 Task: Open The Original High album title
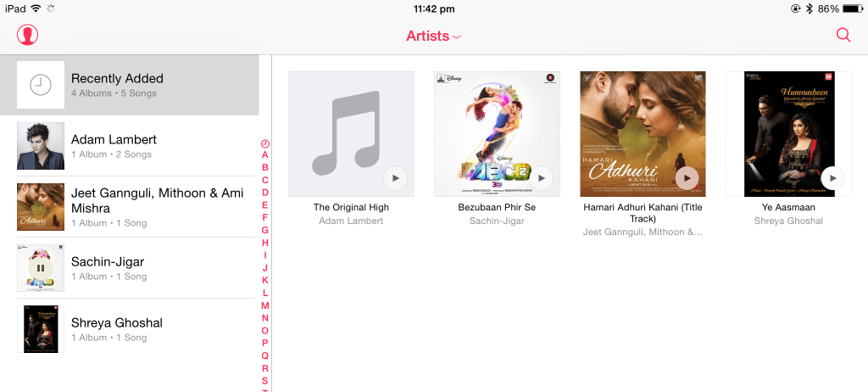click(351, 207)
